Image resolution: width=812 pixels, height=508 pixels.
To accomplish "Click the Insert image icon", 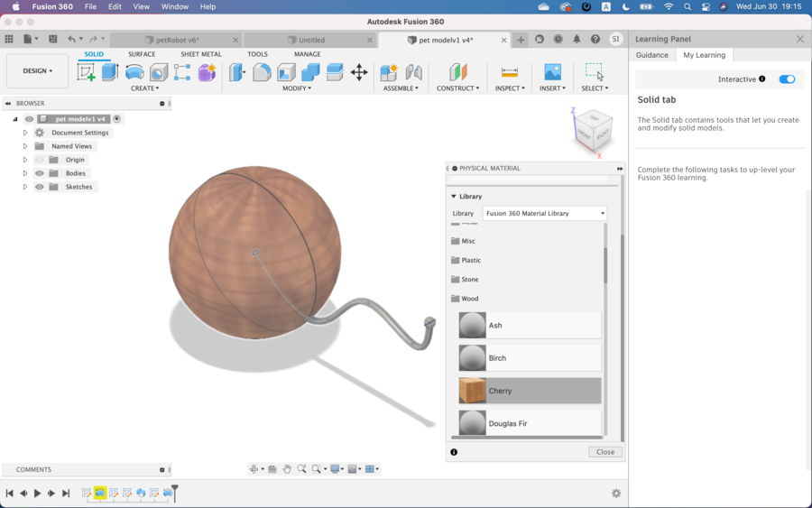I will click(x=552, y=72).
